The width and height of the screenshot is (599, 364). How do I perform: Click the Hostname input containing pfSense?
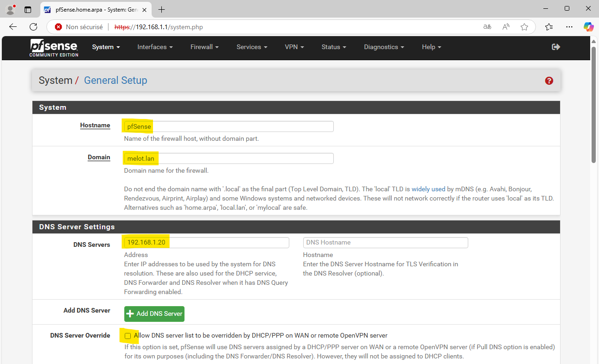(x=229, y=126)
